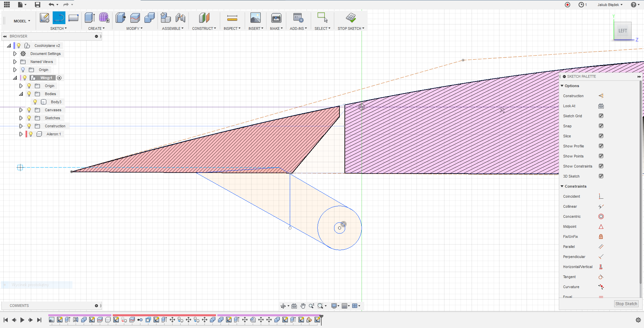Open the MODEL workspace dropdown
This screenshot has width=644, height=328.
pos(22,21)
